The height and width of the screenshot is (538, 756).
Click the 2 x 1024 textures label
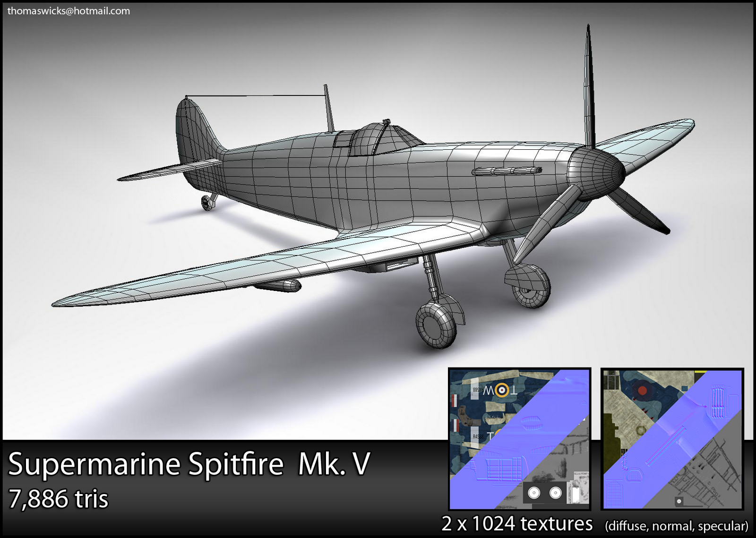pos(515,523)
